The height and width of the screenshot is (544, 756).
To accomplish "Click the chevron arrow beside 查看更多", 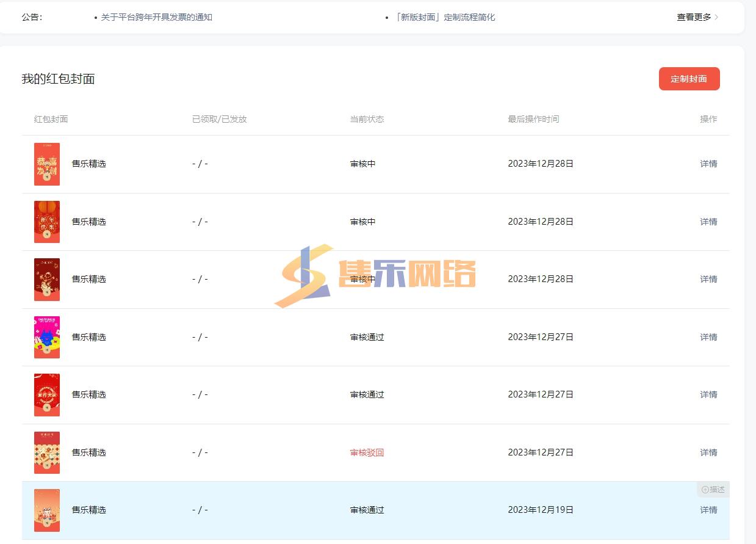I will (x=716, y=17).
